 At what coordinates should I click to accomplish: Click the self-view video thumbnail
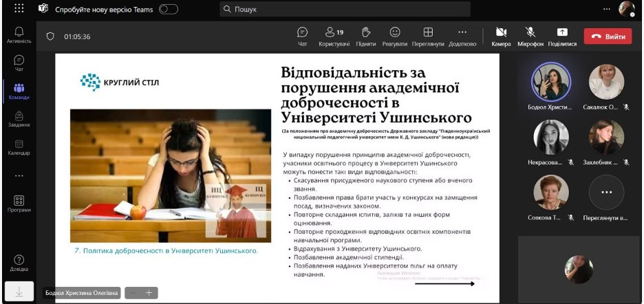[579, 269]
